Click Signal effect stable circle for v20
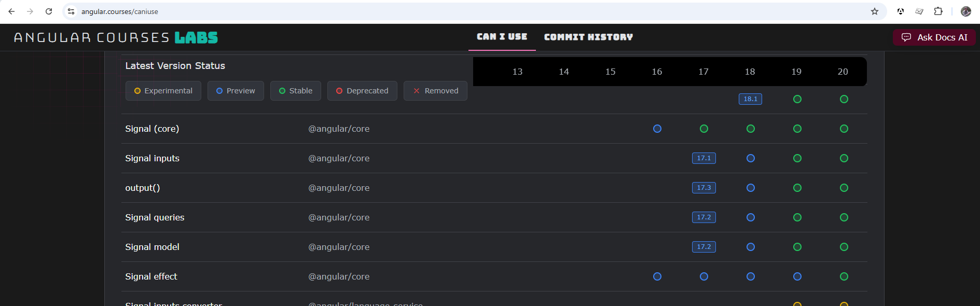Screen dimensions: 980x306 844,276
